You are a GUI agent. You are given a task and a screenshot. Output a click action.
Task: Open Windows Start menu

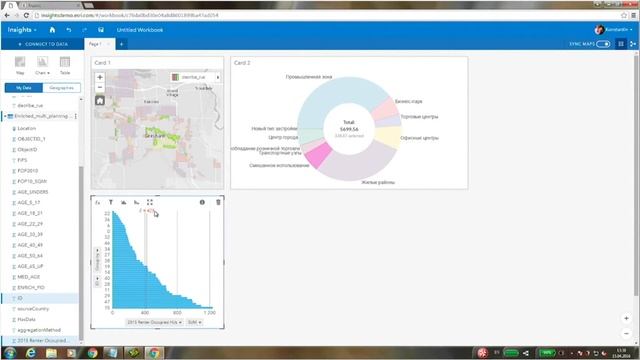(10, 353)
